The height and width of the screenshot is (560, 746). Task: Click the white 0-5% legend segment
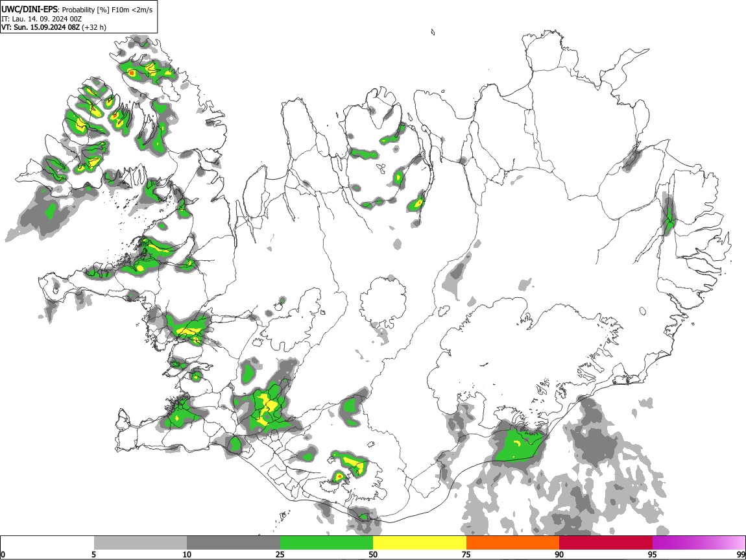click(x=47, y=543)
